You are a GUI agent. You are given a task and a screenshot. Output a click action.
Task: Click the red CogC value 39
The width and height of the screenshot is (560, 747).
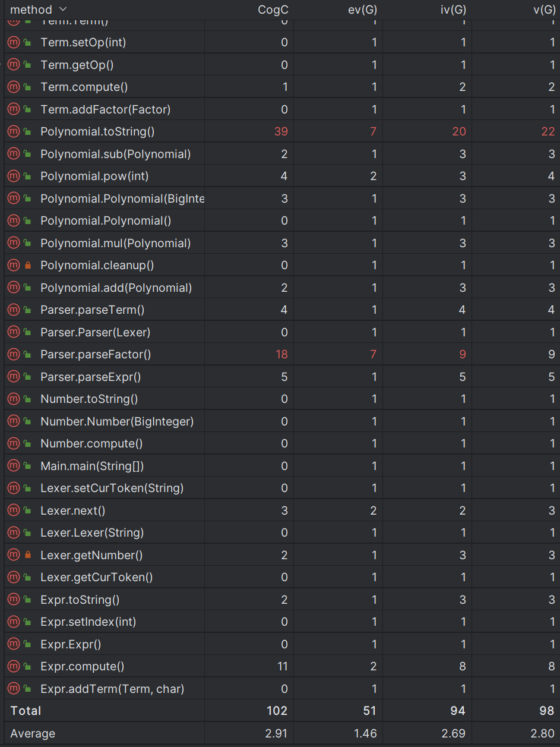coord(281,131)
